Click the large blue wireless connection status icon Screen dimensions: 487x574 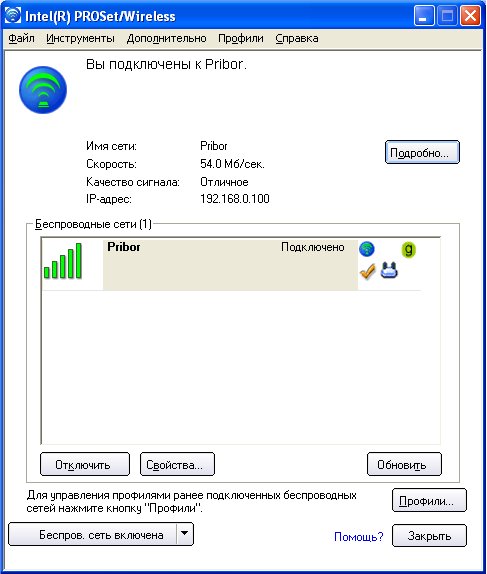point(43,90)
